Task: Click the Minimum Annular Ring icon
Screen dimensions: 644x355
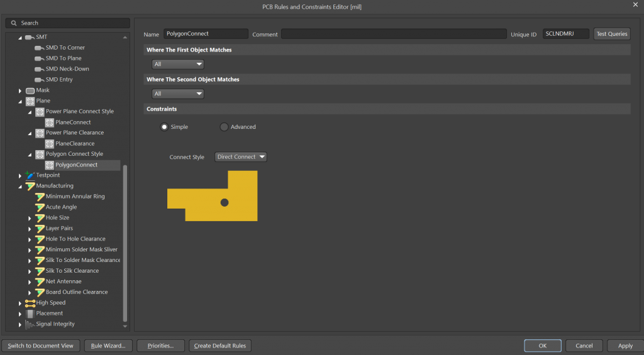Action: pyautogui.click(x=40, y=197)
